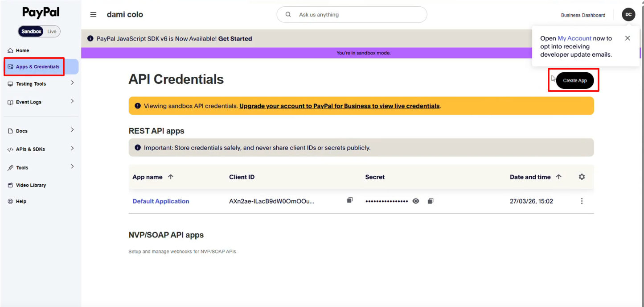Open the hamburger menu icon

pos(93,15)
